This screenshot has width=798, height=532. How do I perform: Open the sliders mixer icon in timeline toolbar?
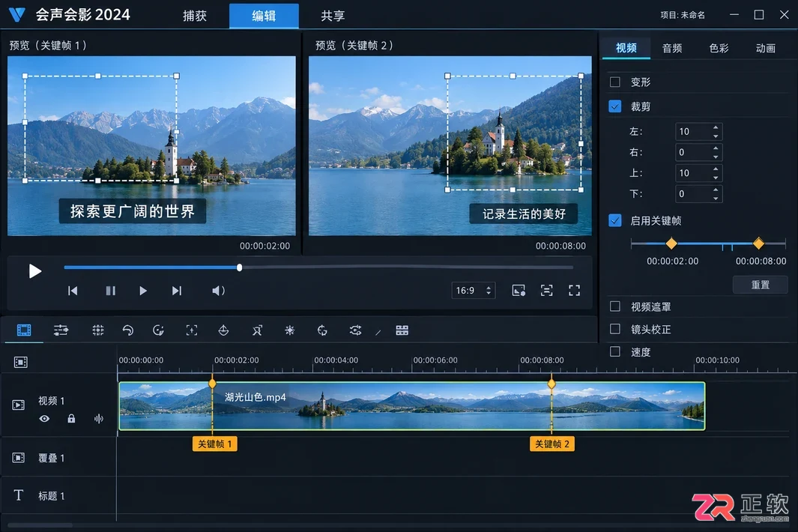(61, 330)
